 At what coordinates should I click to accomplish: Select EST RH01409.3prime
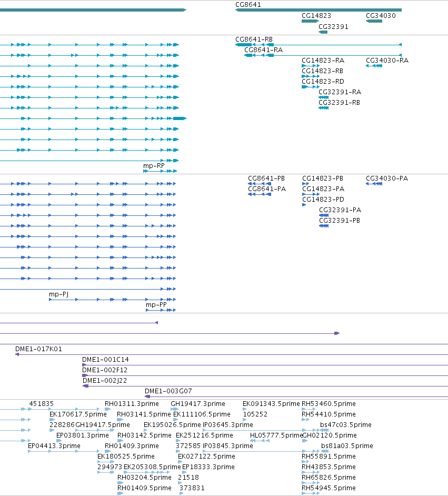point(132,445)
